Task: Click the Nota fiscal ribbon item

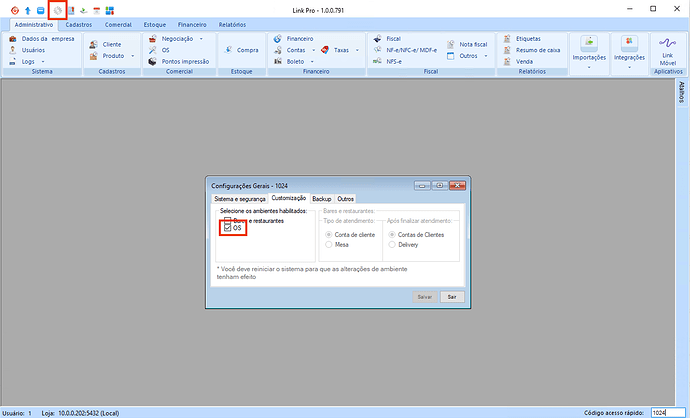Action: click(x=471, y=44)
